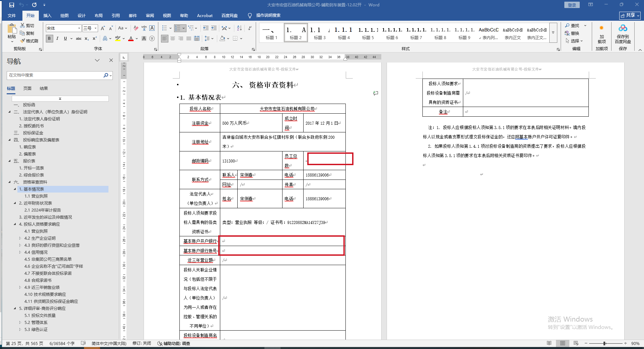The height and width of the screenshot is (349, 644).
Task: Switch navigation pane to the 结果 tab
Action: [44, 89]
